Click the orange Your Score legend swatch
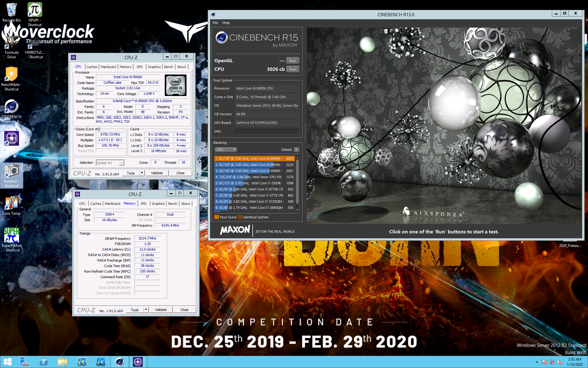This screenshot has height=368, width=588. pos(217,217)
